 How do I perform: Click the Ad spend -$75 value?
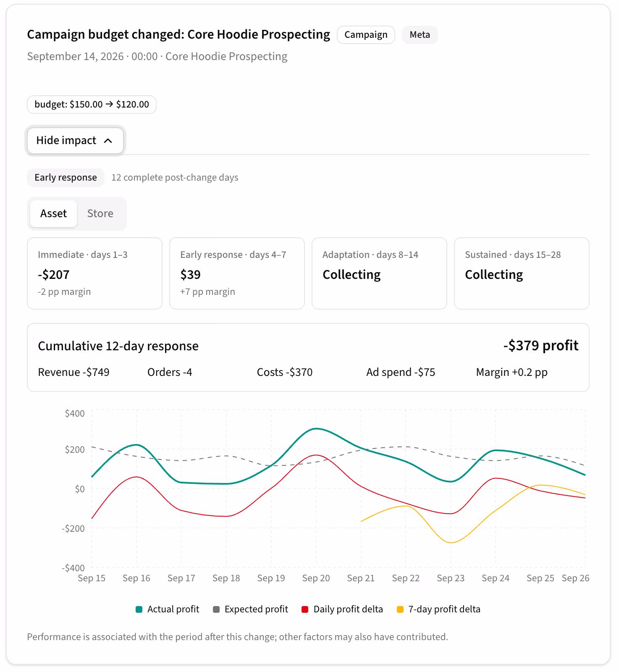[x=401, y=373]
